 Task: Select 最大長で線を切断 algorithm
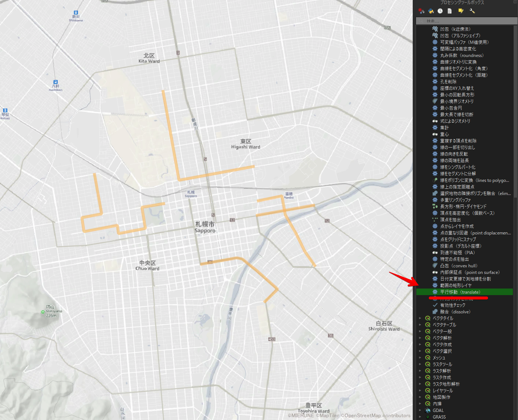click(x=457, y=115)
